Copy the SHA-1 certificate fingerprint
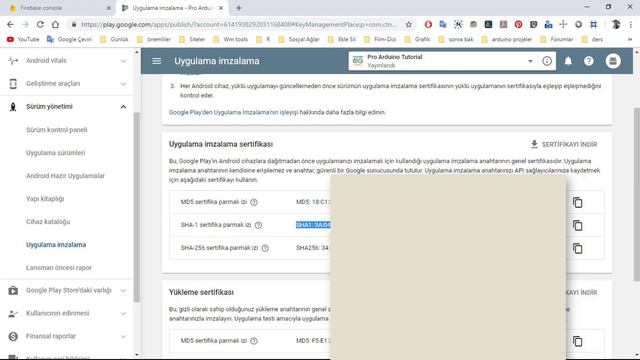The width and height of the screenshot is (640, 360). [577, 225]
